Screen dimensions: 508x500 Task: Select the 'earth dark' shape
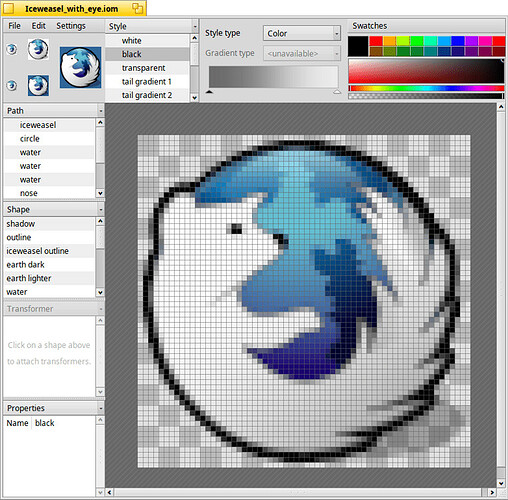tap(49, 265)
